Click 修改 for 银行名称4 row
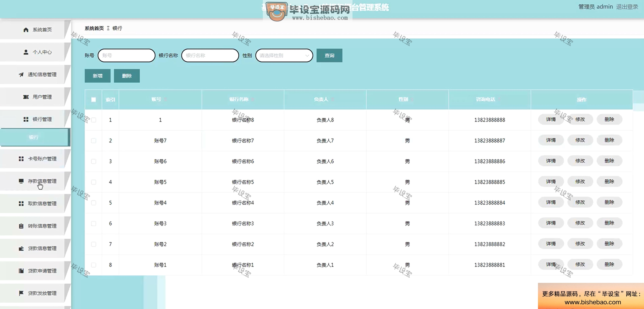This screenshot has width=644, height=309. click(580, 202)
